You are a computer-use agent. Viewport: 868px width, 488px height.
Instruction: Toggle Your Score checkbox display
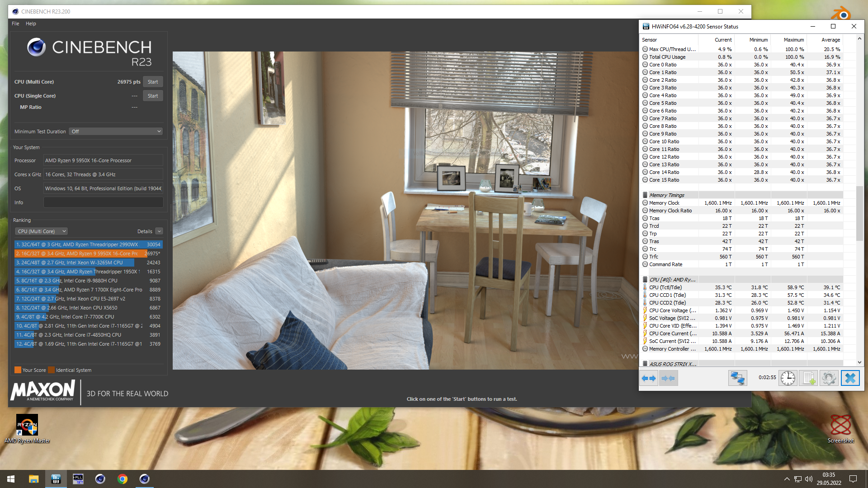coord(16,370)
